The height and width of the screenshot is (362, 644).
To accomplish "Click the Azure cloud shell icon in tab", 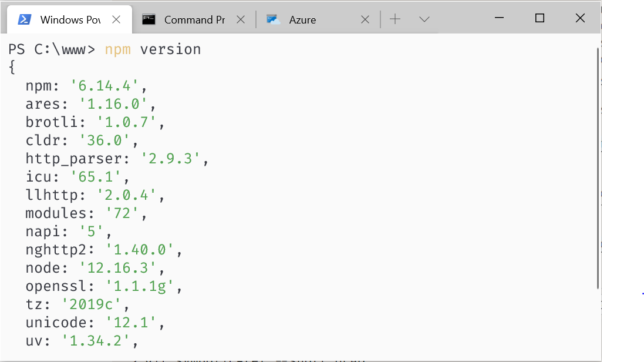I will (273, 19).
